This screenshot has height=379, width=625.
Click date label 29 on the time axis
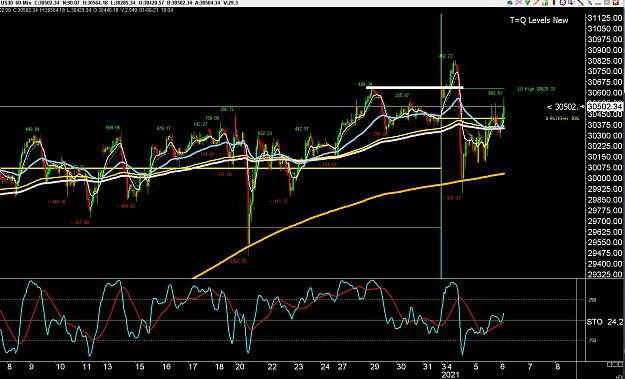point(374,367)
